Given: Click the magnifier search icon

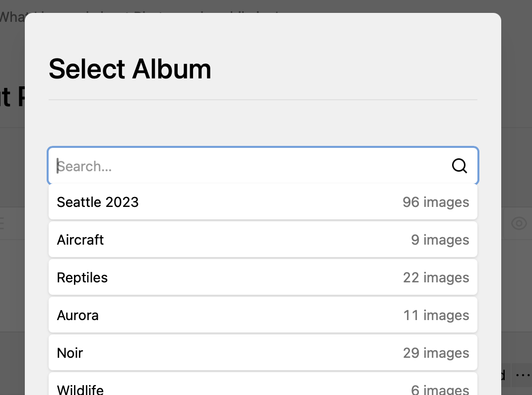Looking at the screenshot, I should click(x=460, y=166).
